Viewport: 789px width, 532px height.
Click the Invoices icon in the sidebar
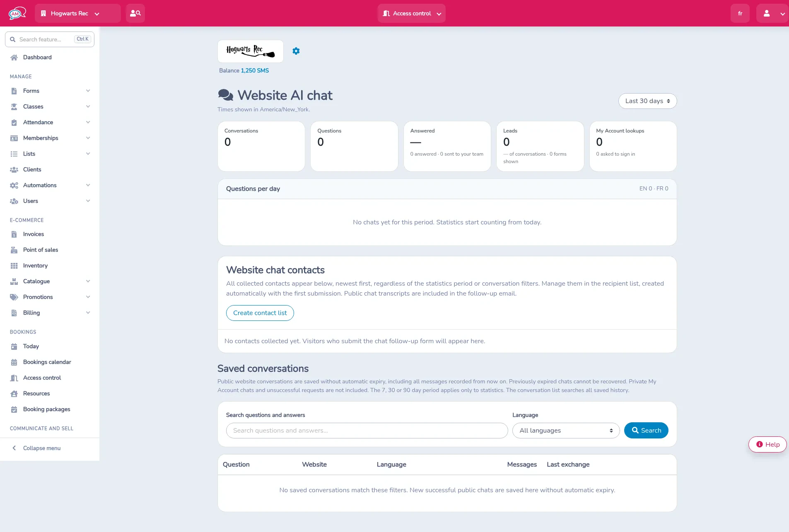[x=14, y=234]
